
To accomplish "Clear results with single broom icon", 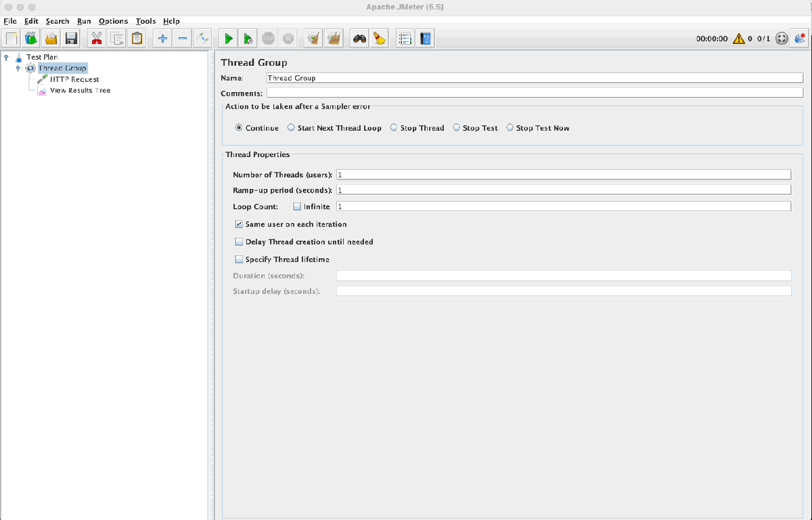I will 313,39.
